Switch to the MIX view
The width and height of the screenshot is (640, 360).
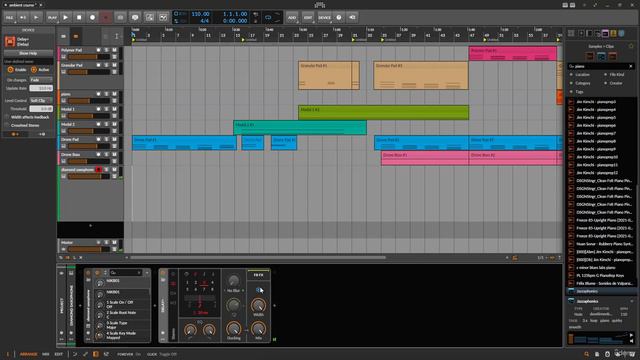(x=46, y=354)
